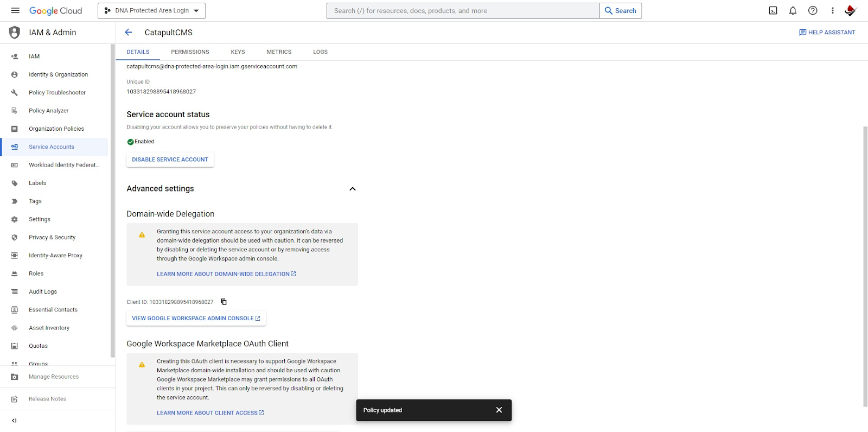Screen dimensions: 868x432
Task: Collapse the Advanced settings section
Action: (353, 189)
